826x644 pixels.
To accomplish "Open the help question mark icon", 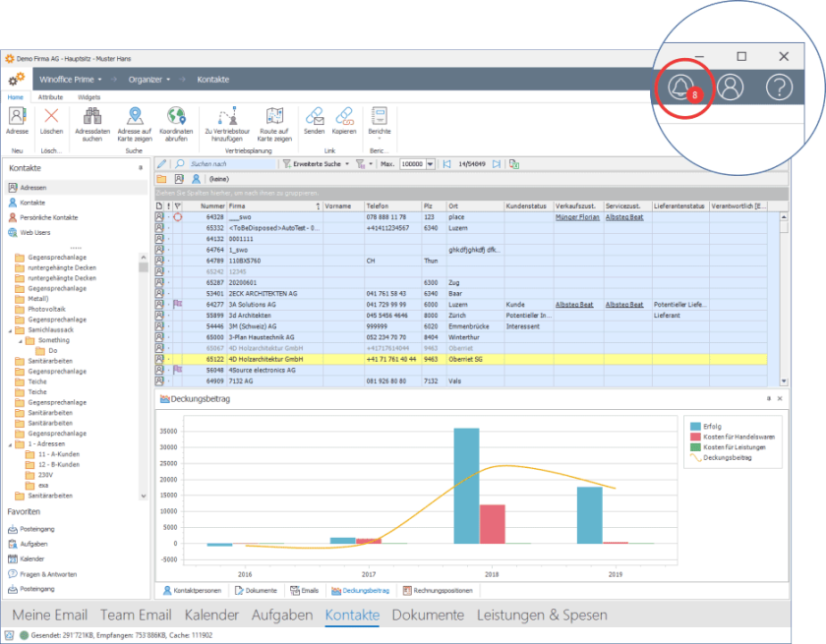I will (779, 87).
